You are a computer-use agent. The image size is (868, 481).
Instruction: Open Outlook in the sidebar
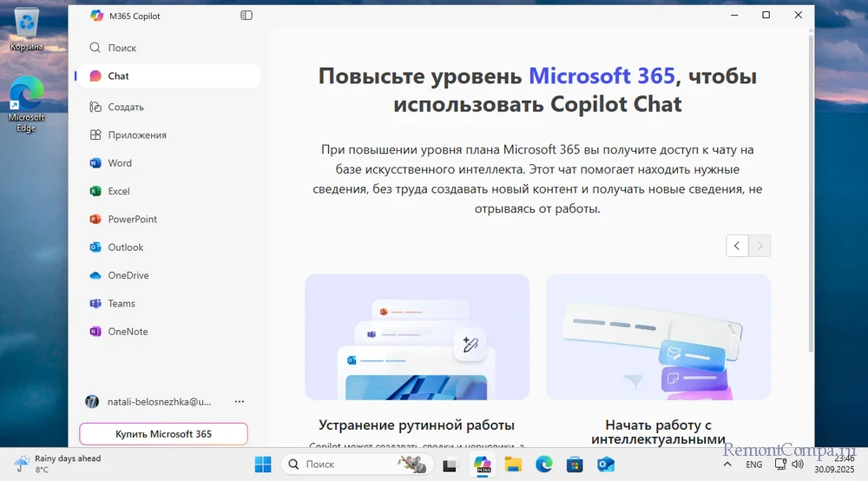125,247
